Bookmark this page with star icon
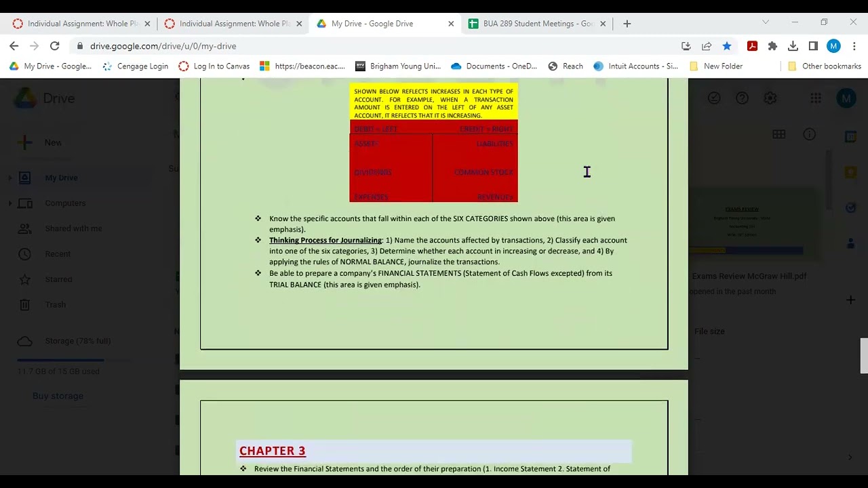Screen dimensions: 868x488 727,46
